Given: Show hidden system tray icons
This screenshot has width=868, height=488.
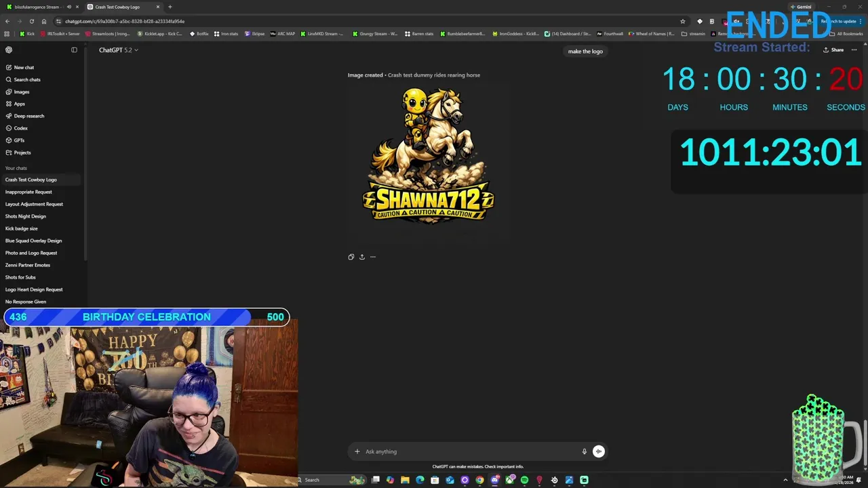Looking at the screenshot, I should click(x=785, y=480).
